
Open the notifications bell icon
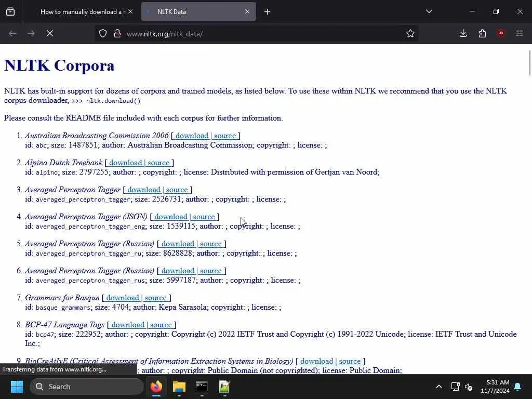(x=518, y=387)
